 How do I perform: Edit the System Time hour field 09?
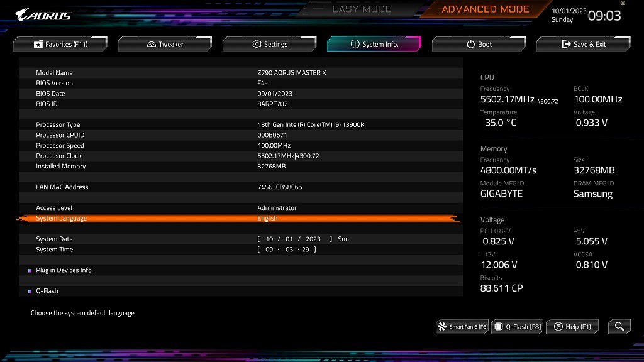click(269, 250)
